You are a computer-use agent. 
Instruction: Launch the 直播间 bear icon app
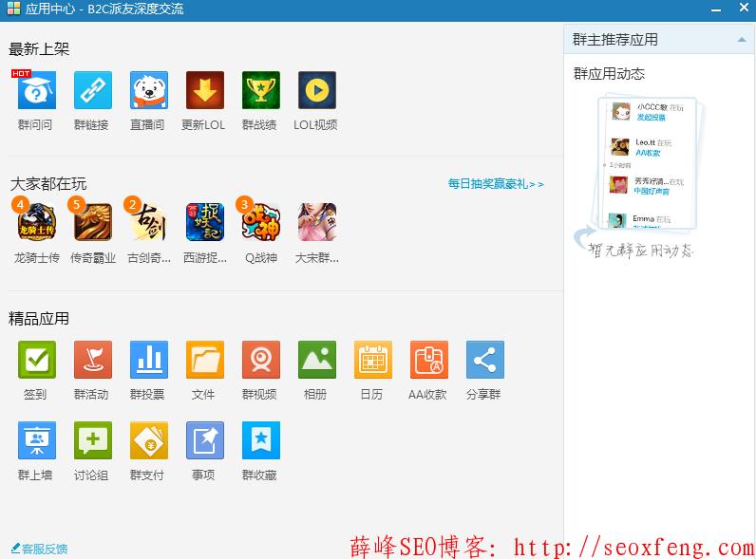tap(149, 90)
